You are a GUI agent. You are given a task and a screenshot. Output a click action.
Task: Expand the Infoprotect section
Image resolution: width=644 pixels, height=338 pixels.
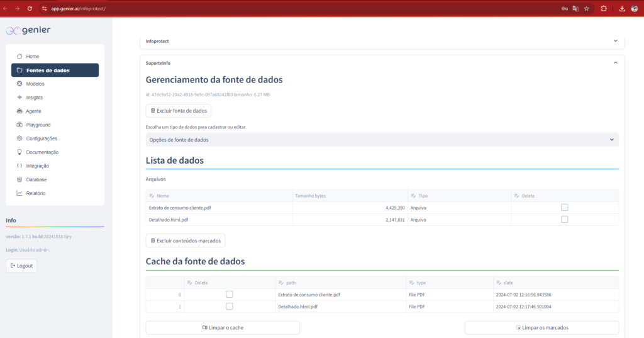615,41
